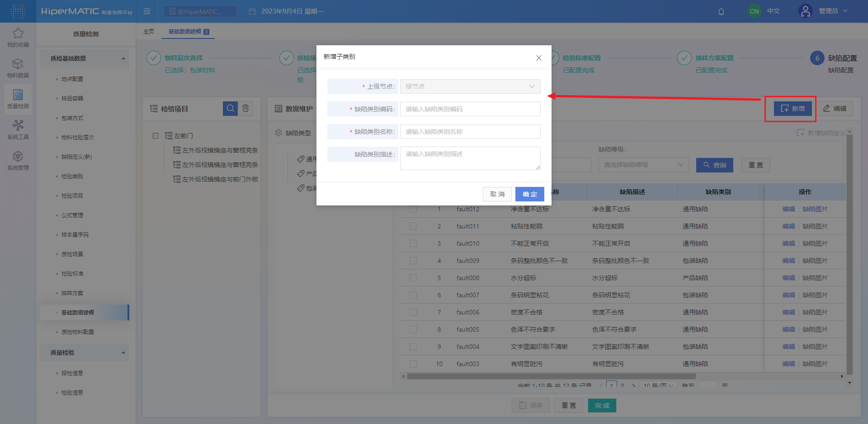The image size is (868, 424).
Task: Check the box for row fault011
Action: click(x=413, y=226)
